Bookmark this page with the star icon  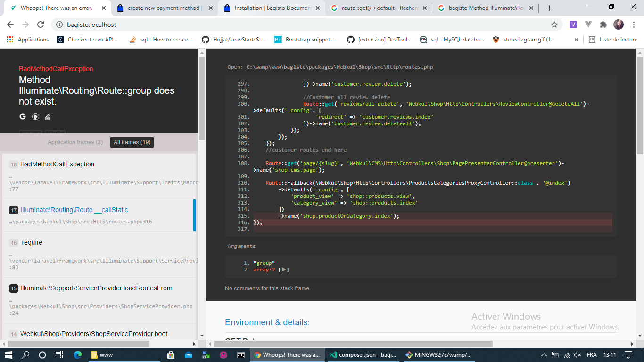[554, 25]
